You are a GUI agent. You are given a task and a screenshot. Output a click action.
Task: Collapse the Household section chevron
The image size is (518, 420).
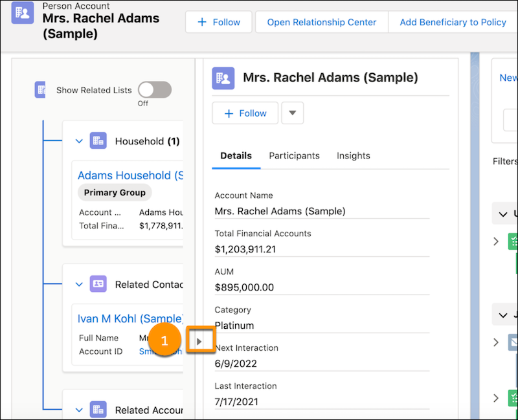tap(79, 141)
